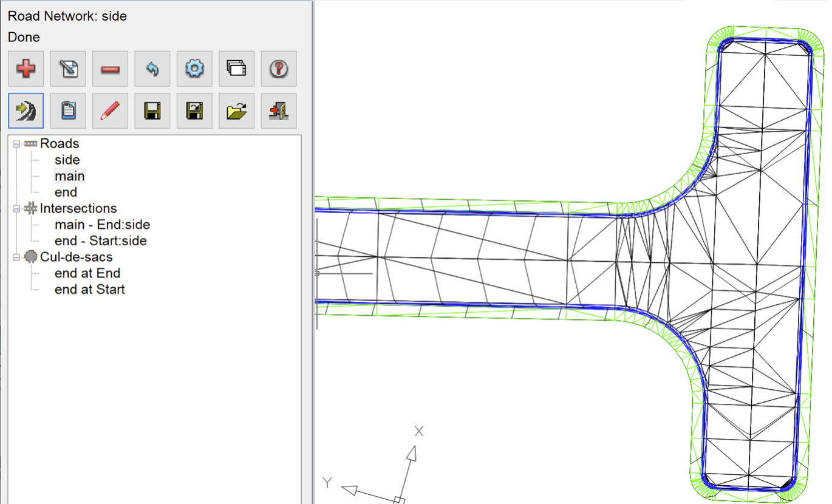Use the Save As floppy disk icon
The width and height of the screenshot is (832, 504).
pos(194,110)
